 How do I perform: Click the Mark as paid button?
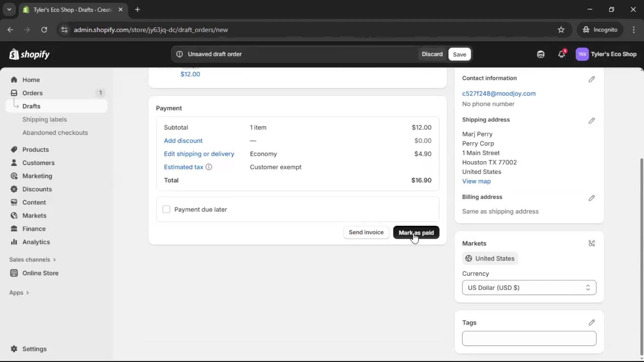pos(416,232)
